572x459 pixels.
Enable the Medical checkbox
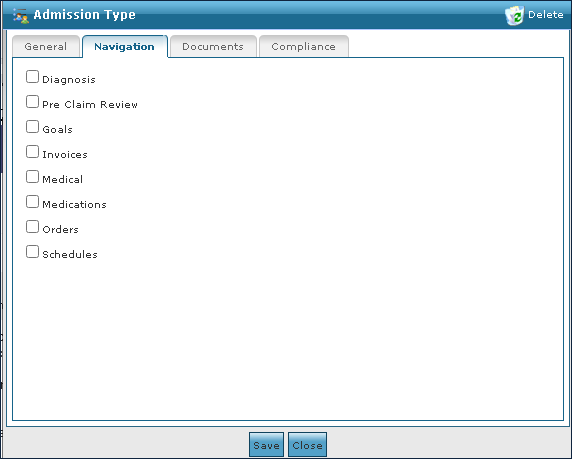(x=32, y=177)
